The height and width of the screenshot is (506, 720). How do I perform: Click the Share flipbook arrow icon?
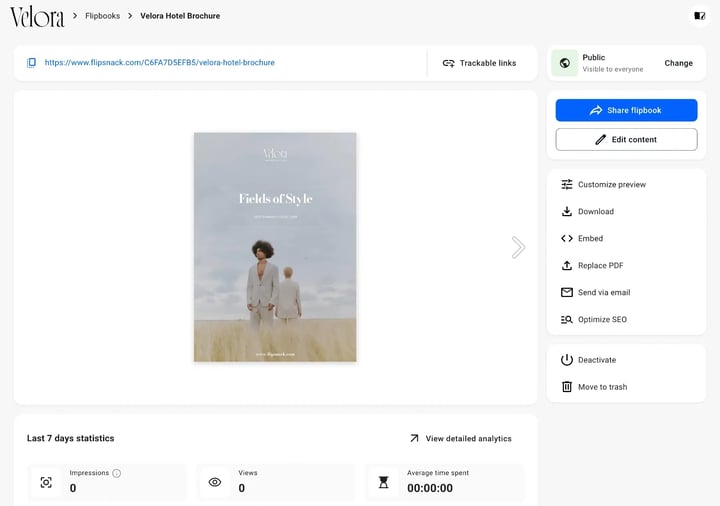pyautogui.click(x=596, y=110)
